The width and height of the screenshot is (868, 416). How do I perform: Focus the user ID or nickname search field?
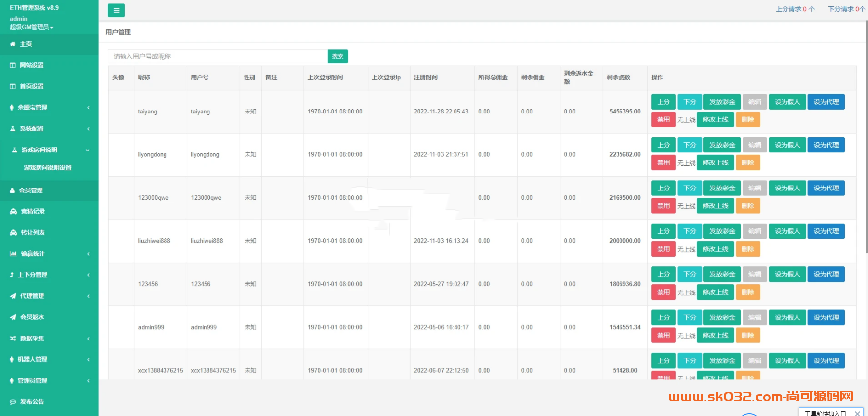point(217,56)
